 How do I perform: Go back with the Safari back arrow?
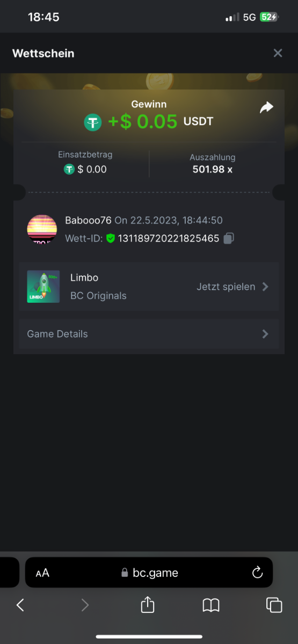20,605
